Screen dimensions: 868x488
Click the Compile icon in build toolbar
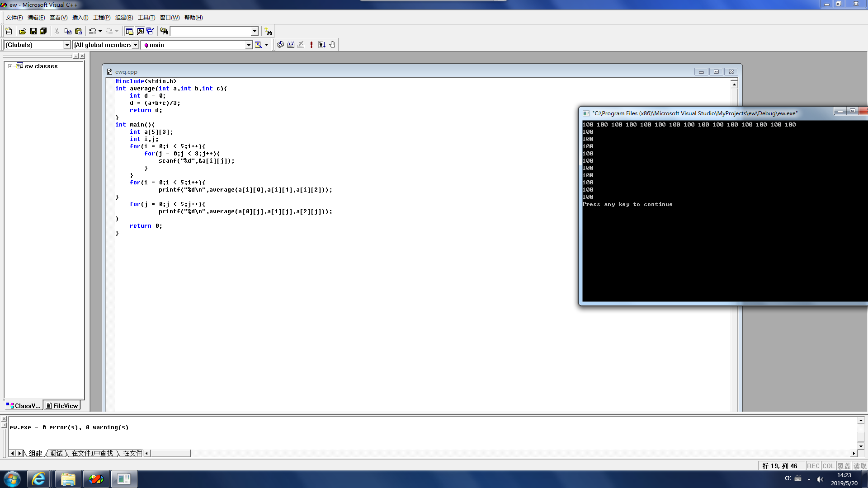pyautogui.click(x=280, y=45)
